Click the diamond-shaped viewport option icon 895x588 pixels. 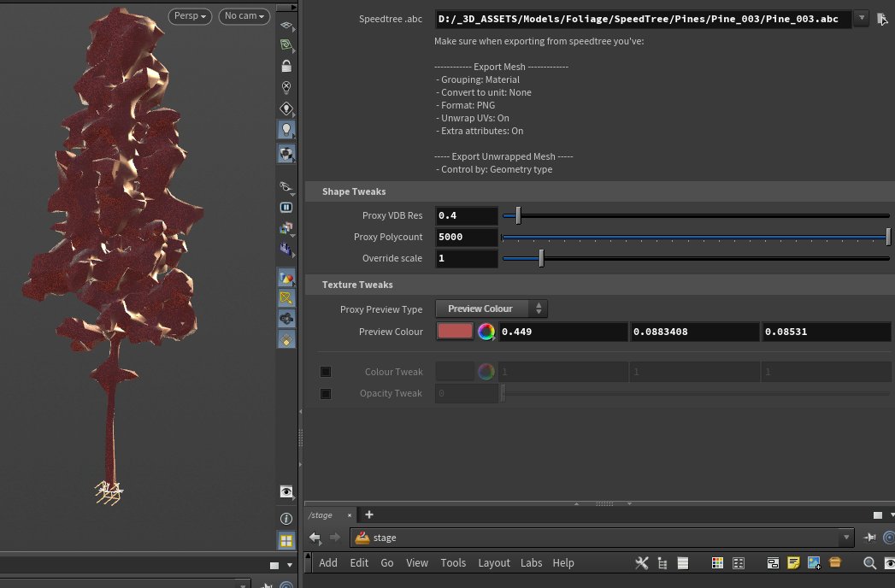(x=286, y=339)
